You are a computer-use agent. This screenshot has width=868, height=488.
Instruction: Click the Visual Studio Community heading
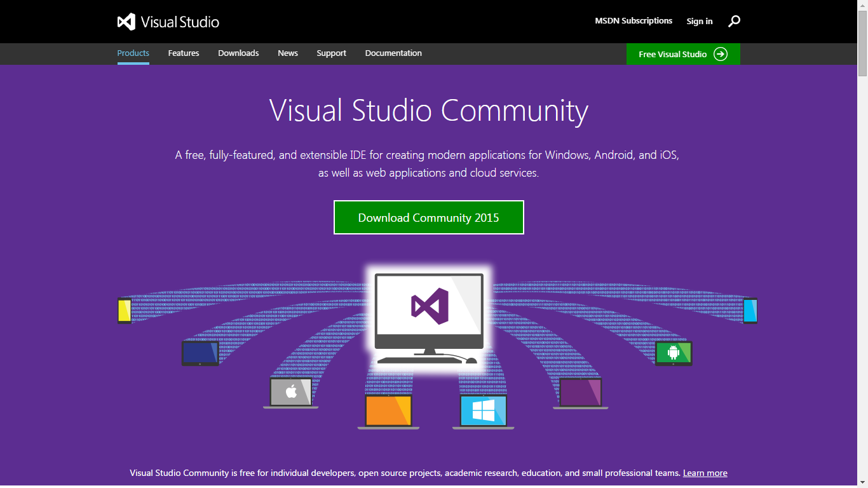pyautogui.click(x=429, y=111)
